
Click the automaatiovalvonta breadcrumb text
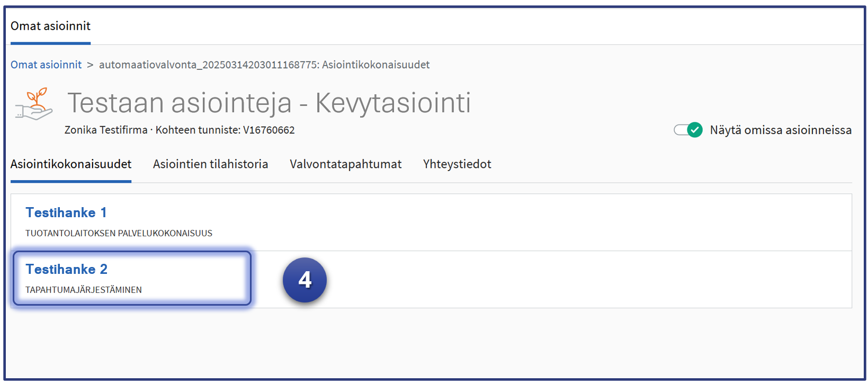pos(264,65)
